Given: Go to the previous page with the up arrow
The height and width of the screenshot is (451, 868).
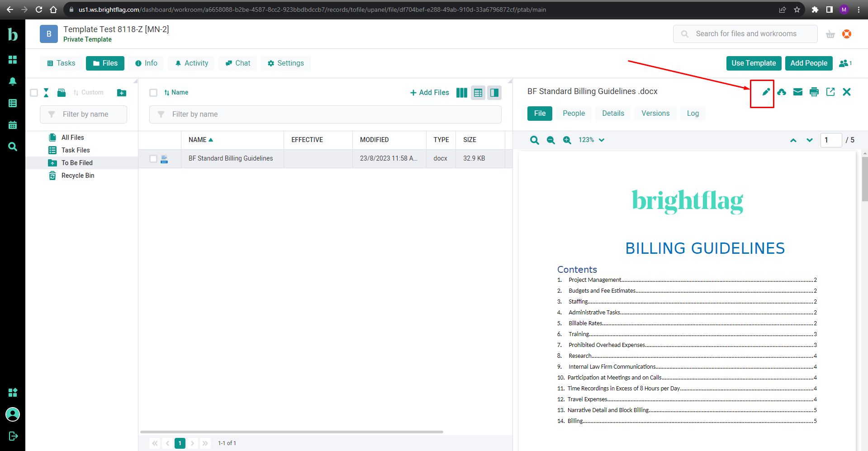Looking at the screenshot, I should point(793,140).
